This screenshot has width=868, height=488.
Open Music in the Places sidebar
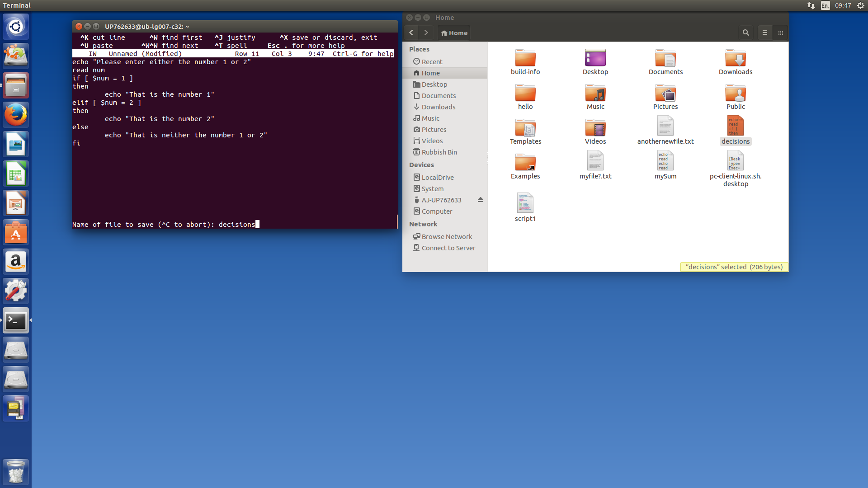tap(445, 118)
